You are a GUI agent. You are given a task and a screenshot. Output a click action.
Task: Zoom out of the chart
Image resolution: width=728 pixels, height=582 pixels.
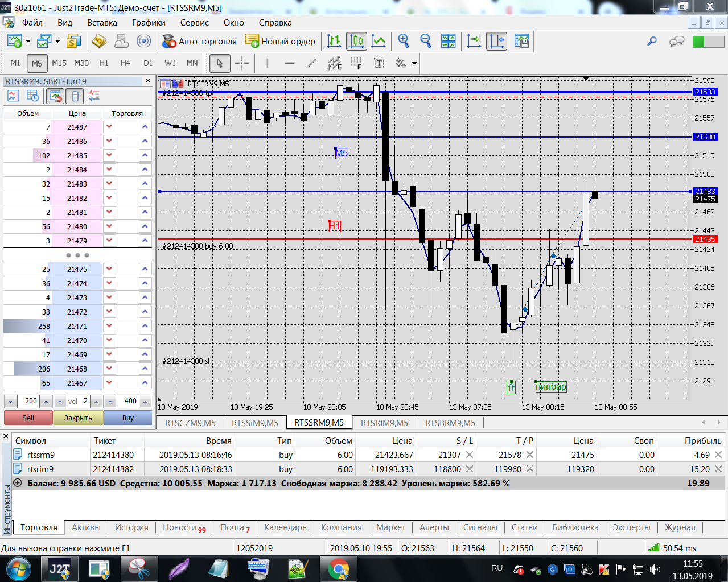425,41
